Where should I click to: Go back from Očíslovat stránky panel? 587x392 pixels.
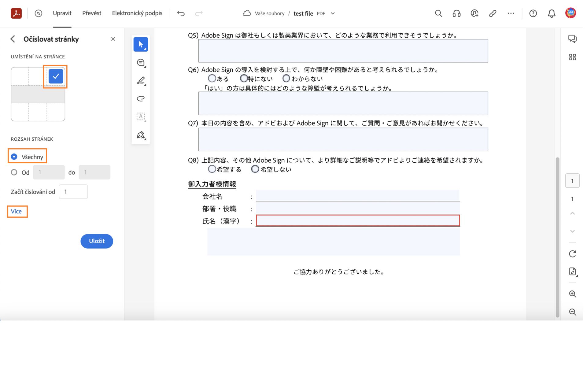pyautogui.click(x=13, y=39)
